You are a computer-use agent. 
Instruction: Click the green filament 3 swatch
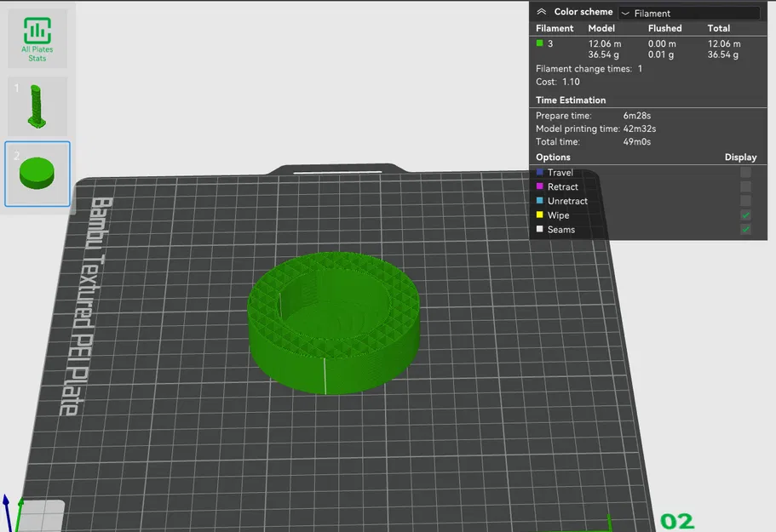[x=539, y=43]
